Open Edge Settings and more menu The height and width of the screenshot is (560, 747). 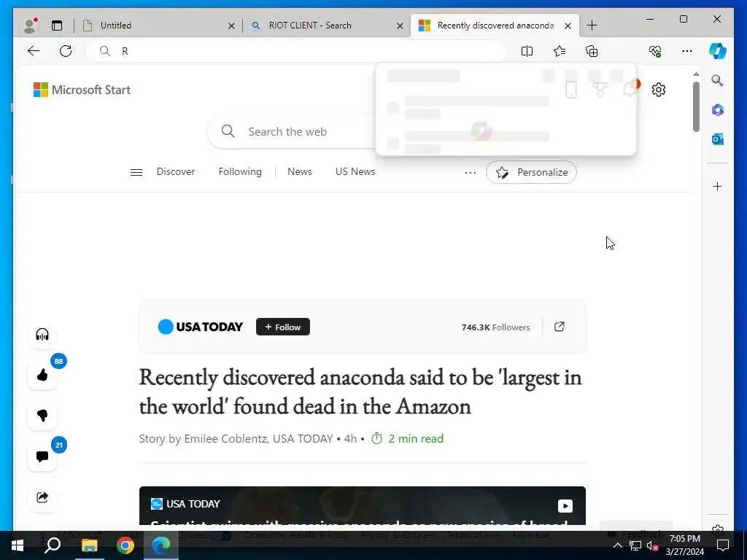[687, 51]
